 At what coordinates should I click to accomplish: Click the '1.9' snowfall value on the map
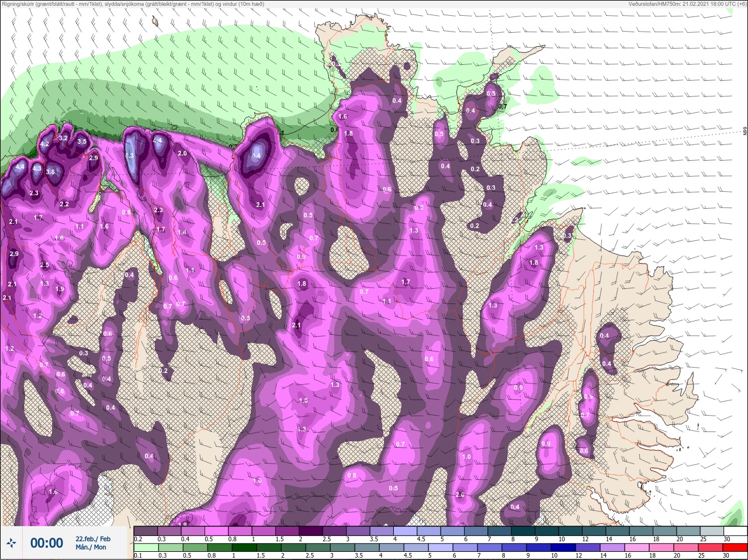(60, 289)
